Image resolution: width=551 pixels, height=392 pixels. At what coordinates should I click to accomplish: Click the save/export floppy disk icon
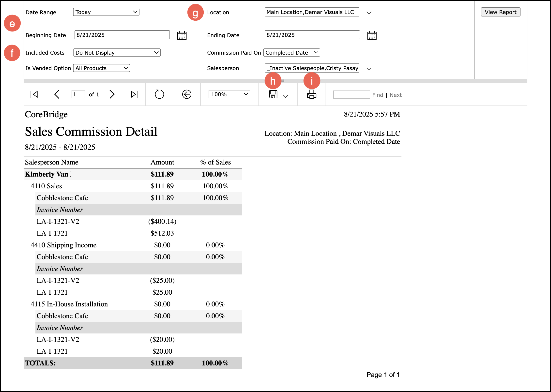tap(273, 94)
